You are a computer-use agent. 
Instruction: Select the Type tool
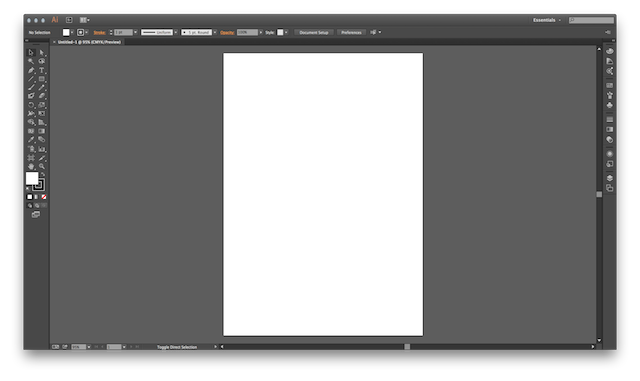pos(42,70)
